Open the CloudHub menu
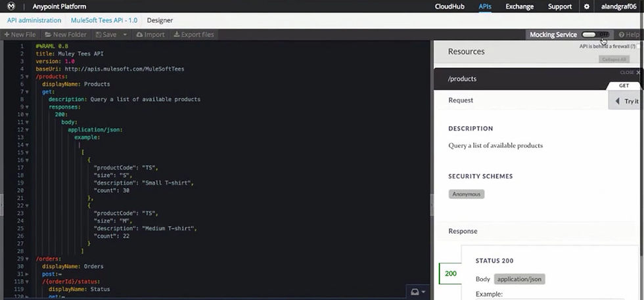 pyautogui.click(x=449, y=7)
